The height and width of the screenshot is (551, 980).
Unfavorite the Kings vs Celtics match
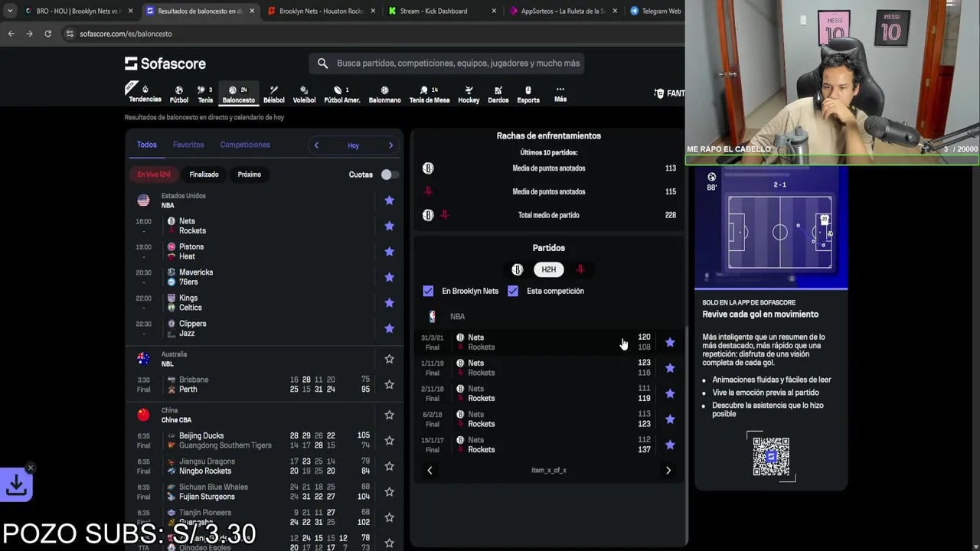tap(389, 303)
